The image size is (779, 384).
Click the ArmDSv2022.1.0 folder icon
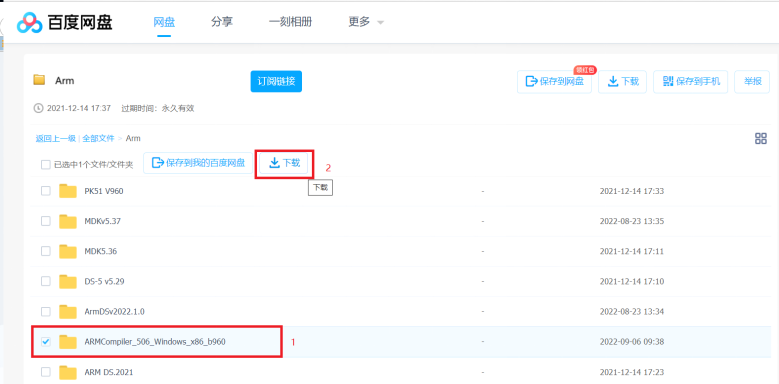pyautogui.click(x=68, y=312)
